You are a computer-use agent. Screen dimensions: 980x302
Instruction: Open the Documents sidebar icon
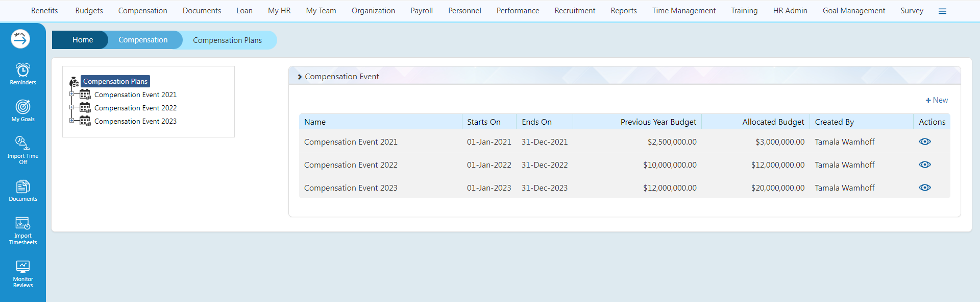pyautogui.click(x=23, y=187)
